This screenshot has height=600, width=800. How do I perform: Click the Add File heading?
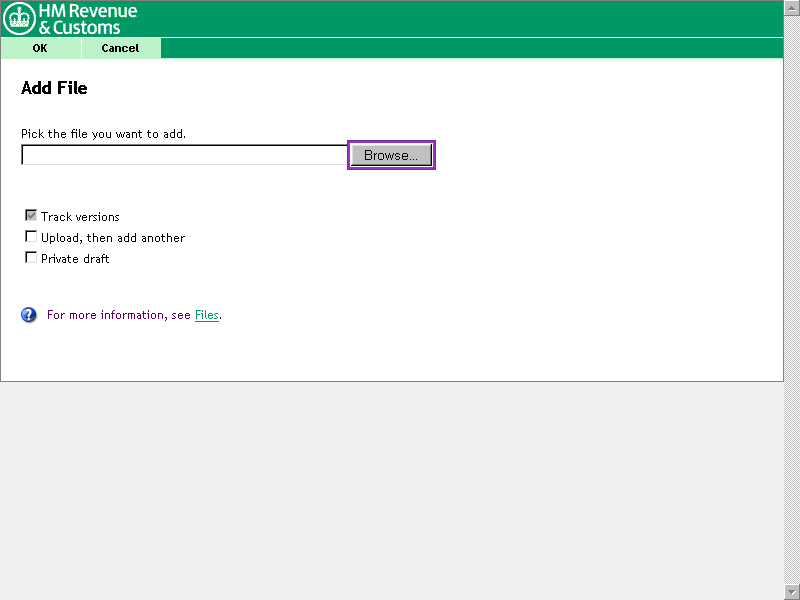click(54, 88)
